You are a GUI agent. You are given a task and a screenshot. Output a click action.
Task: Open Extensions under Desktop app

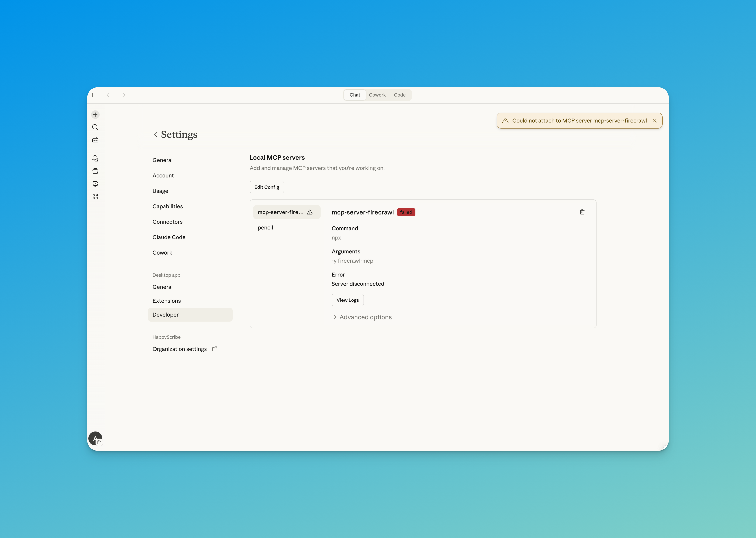tap(167, 301)
